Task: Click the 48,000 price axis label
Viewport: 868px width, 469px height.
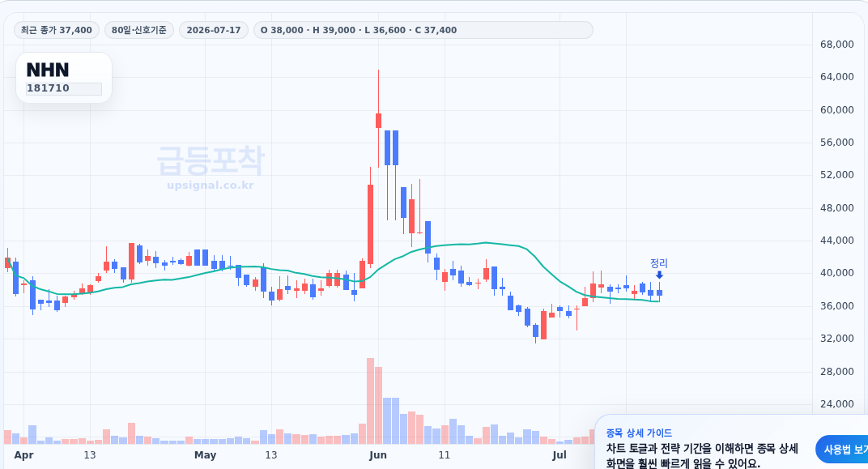Action: [837, 207]
